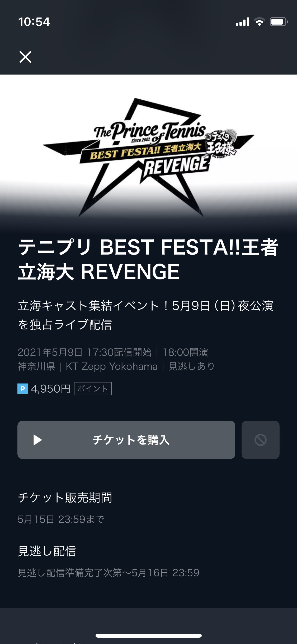
Task: Tap the cellular signal bars icon
Action: [242, 22]
